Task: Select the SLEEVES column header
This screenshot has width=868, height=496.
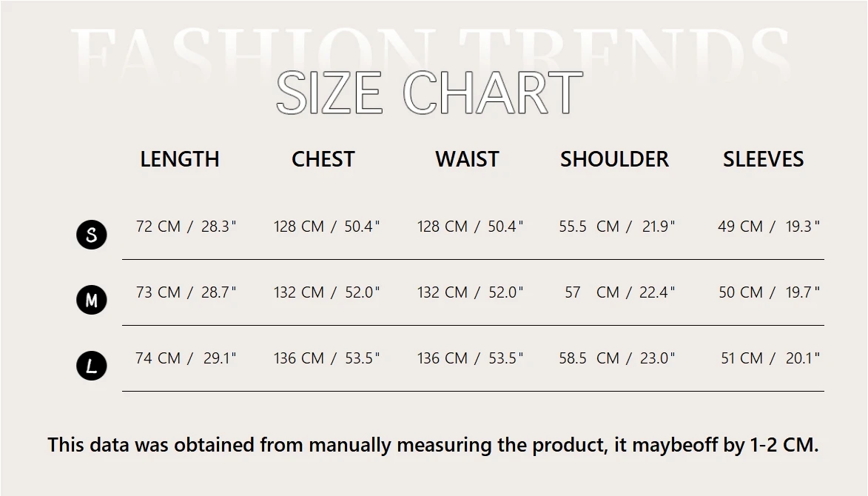Action: [763, 159]
